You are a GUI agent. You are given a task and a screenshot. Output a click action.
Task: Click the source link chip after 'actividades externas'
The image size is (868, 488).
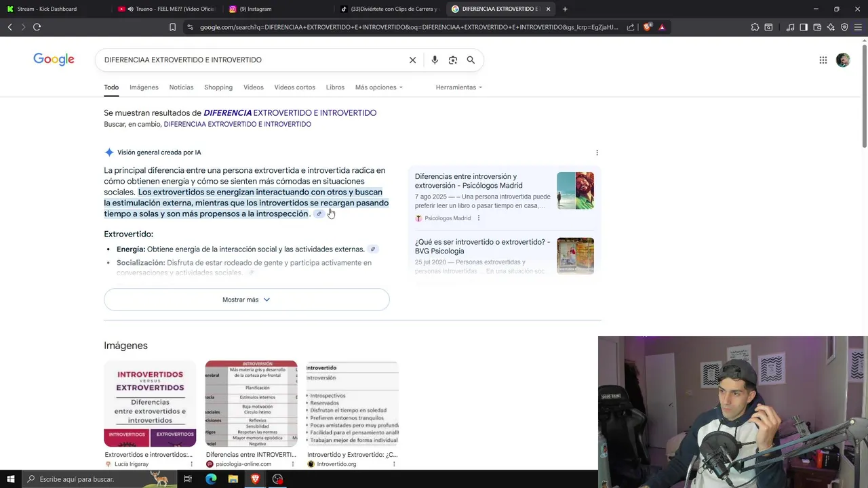pyautogui.click(x=372, y=249)
